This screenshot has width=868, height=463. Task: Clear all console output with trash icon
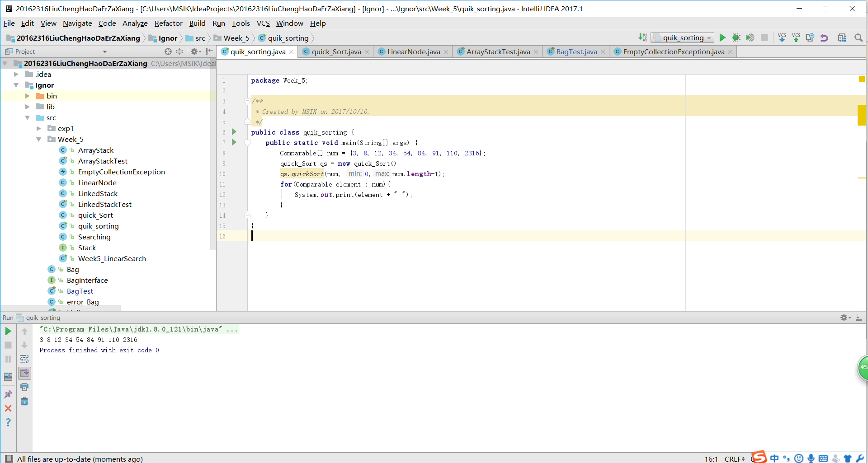pyautogui.click(x=24, y=401)
